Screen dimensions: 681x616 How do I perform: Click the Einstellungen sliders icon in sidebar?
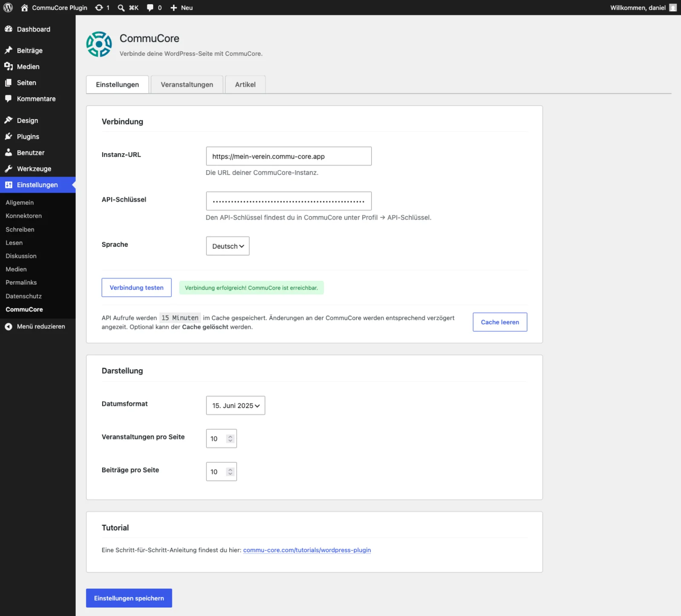click(x=9, y=185)
